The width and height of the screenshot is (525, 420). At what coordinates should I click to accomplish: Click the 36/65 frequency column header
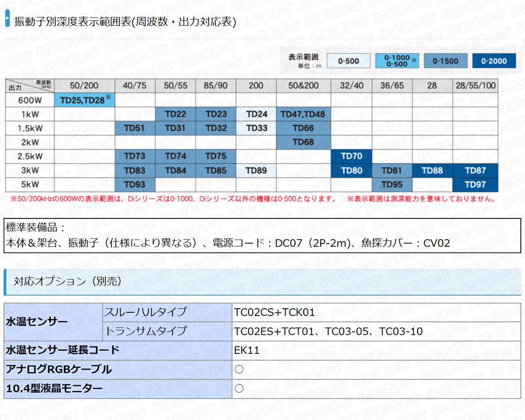coord(392,86)
